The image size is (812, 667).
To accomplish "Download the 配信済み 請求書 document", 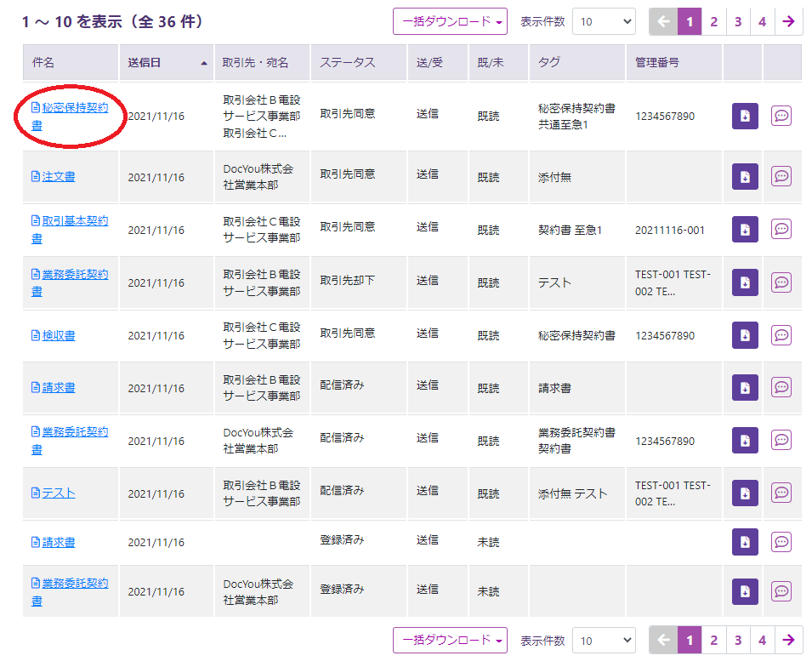I will (x=745, y=388).
